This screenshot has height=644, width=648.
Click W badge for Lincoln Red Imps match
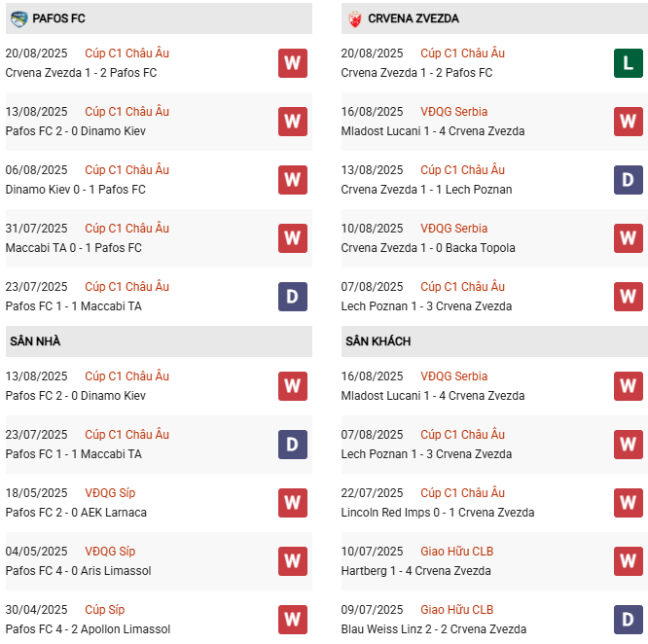coord(628,503)
